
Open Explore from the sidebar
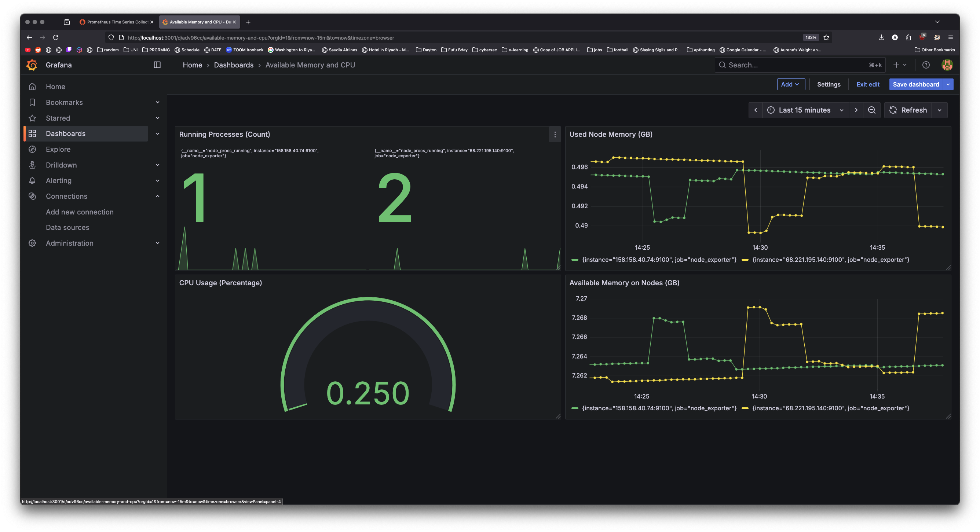58,150
